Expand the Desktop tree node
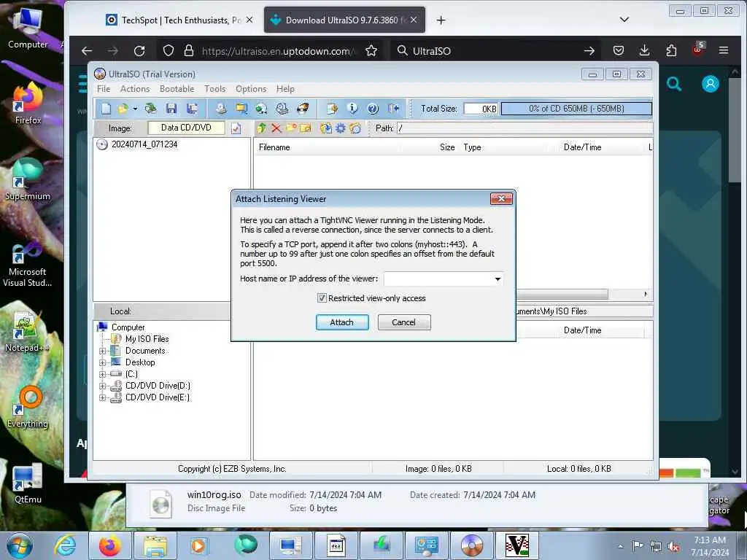 click(102, 363)
